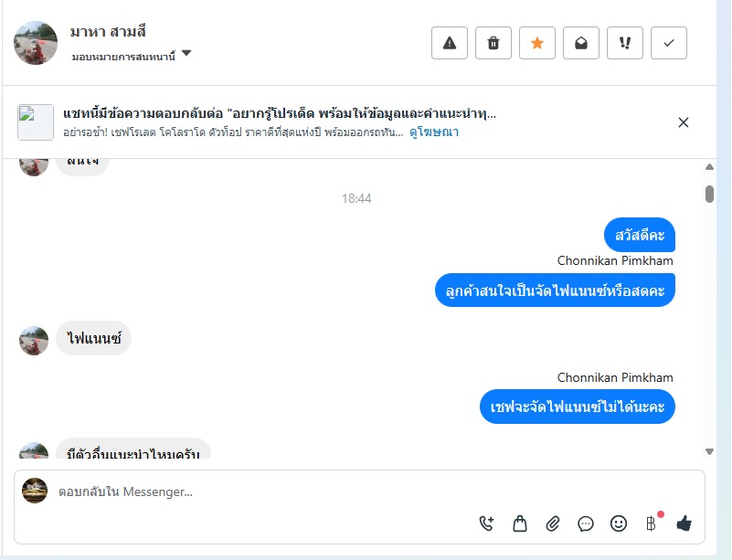Mark conversation unread with envelope icon
Viewport: 732px width, 560px height.
click(x=580, y=43)
